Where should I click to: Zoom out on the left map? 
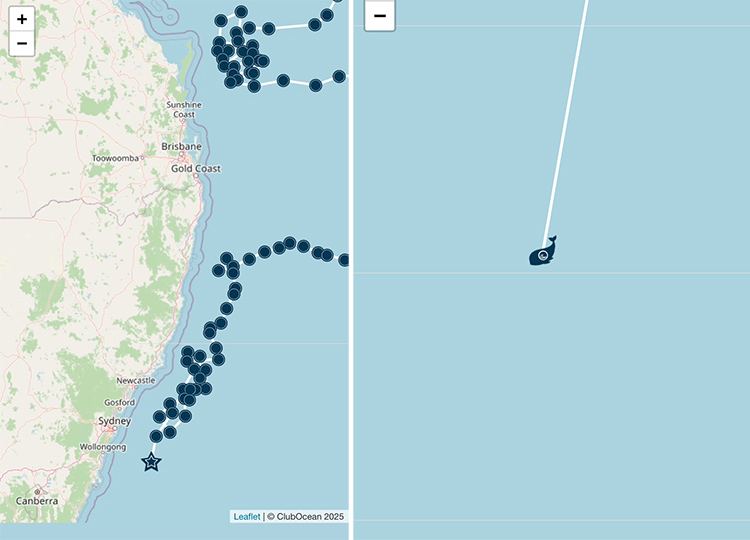(22, 44)
